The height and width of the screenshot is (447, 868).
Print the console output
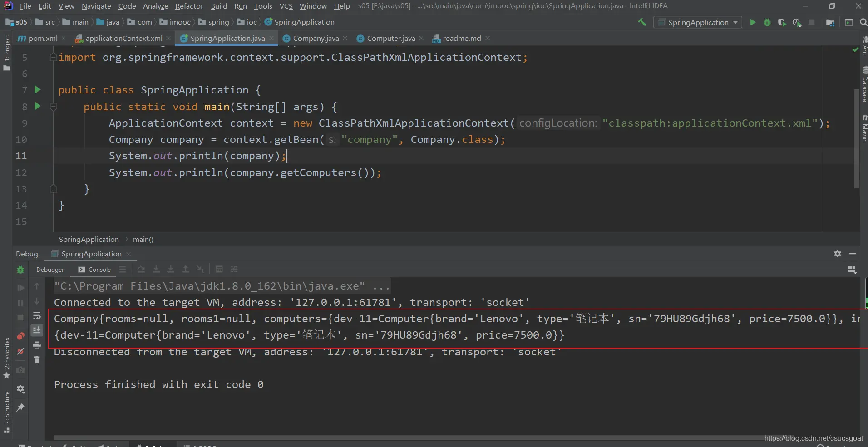pos(37,345)
